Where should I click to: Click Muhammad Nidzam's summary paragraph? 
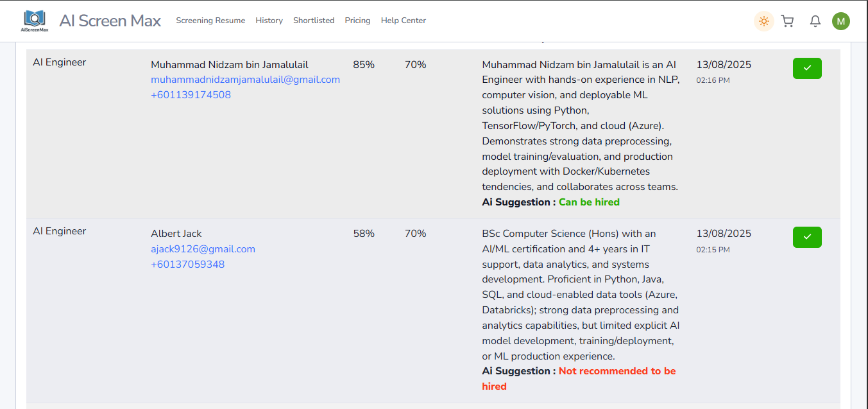click(581, 126)
